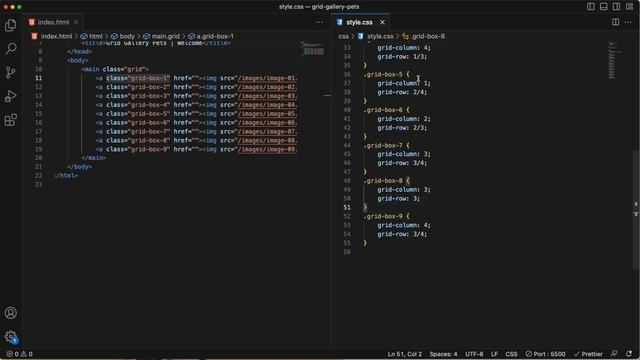Click the main.grid breadcrumb item

(x=161, y=36)
